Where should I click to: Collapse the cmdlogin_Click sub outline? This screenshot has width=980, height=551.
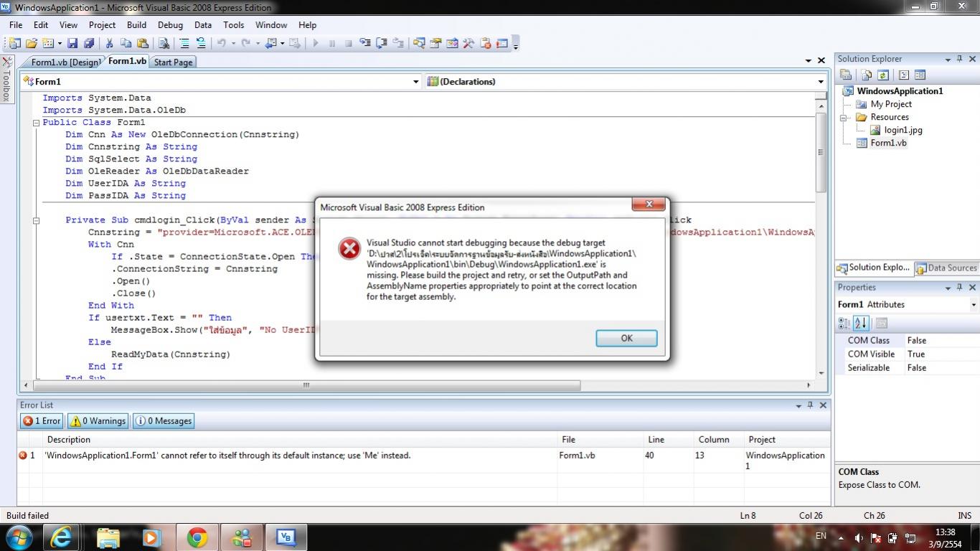tap(36, 220)
